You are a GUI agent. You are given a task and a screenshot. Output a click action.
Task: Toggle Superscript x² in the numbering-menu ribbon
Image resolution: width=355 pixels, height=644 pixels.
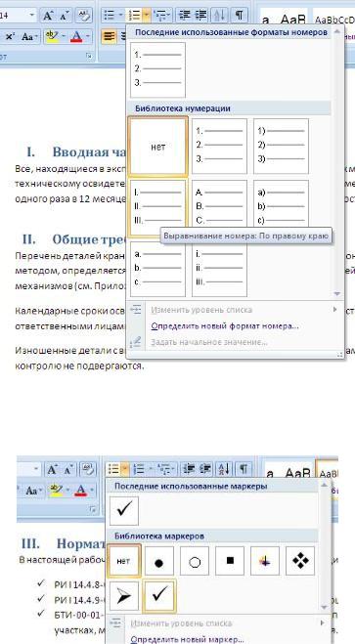click(10, 37)
